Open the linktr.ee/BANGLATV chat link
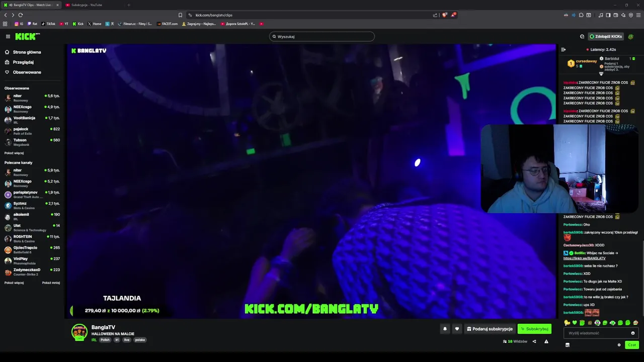The height and width of the screenshot is (362, 644). click(x=584, y=258)
